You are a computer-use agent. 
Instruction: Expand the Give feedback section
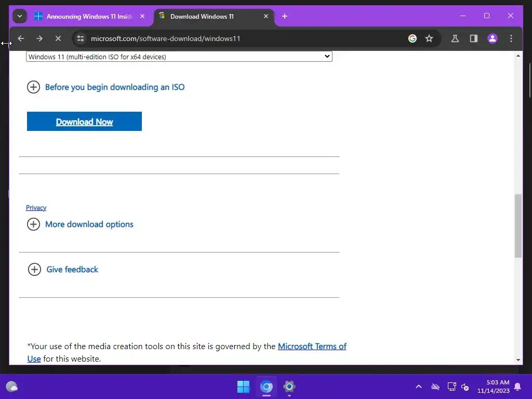(x=63, y=270)
